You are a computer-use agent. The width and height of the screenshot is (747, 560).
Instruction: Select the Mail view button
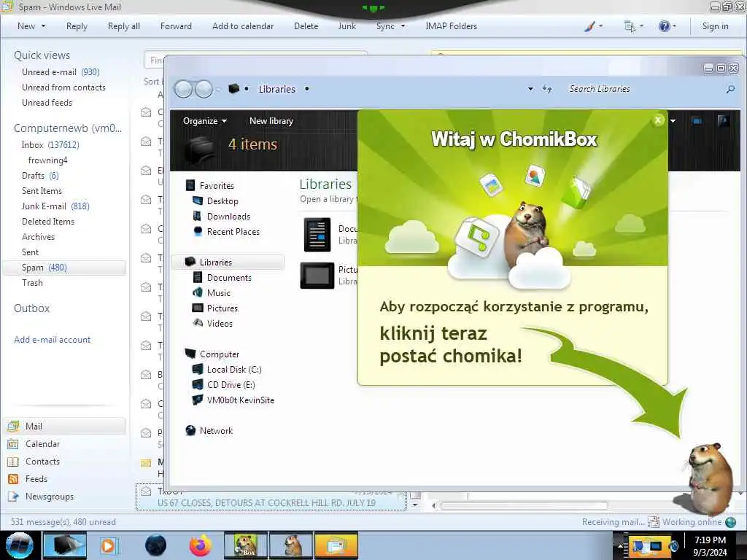(65, 426)
